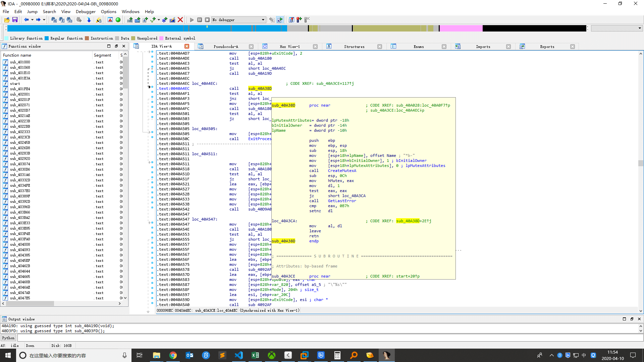Select sub_401000 in the Functions list
Image resolution: width=644 pixels, height=362 pixels.
[20, 62]
